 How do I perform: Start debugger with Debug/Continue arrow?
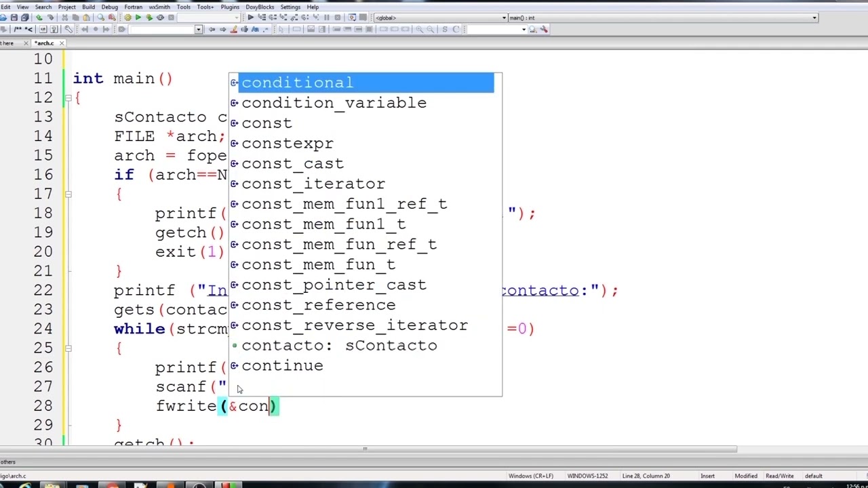(x=250, y=17)
